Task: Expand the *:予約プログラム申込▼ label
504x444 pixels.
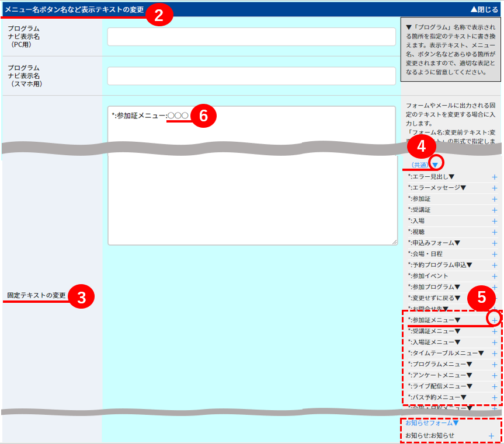Action: (440, 265)
